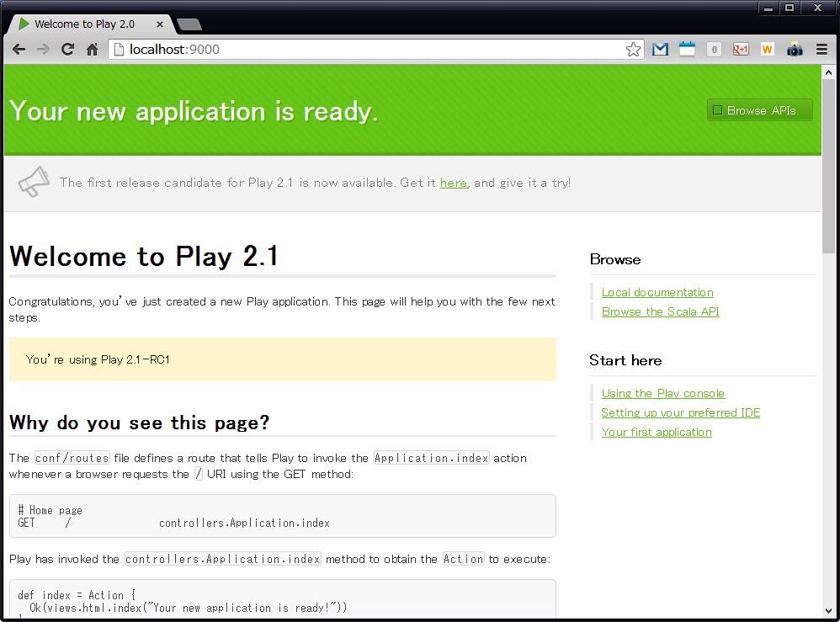Toggle the Browse APIs checkbox
Viewport: 840px width, 622px height.
point(718,110)
